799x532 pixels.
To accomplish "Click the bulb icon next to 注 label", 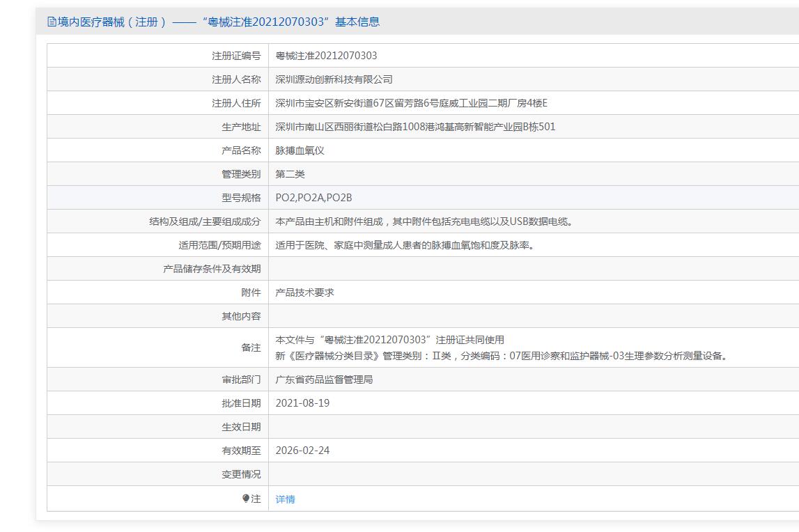I will click(246, 499).
